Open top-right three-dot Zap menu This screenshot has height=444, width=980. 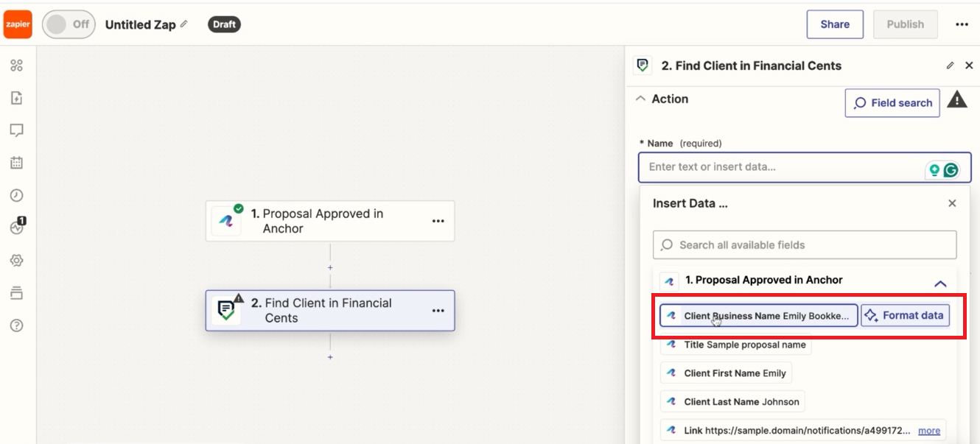pos(962,24)
